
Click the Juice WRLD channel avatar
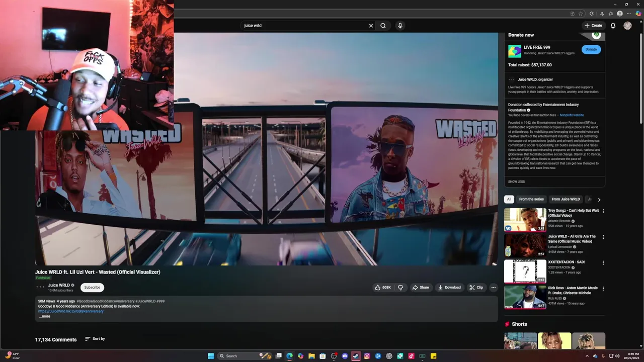(40, 287)
